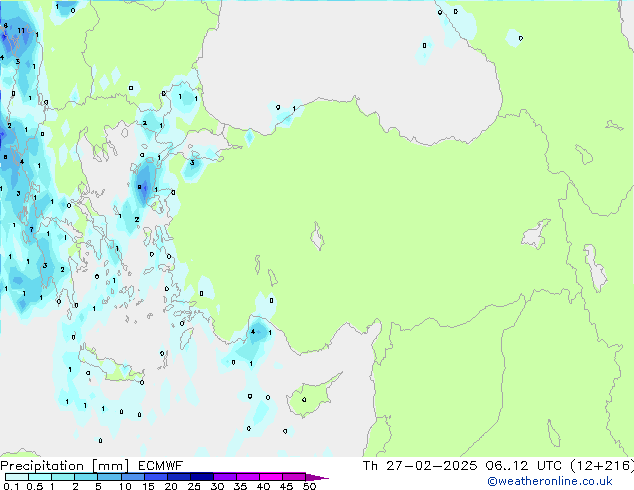Click the 15–20 mm legend color
Image resolution: width=634 pixels, height=490 pixels.
tap(155, 477)
